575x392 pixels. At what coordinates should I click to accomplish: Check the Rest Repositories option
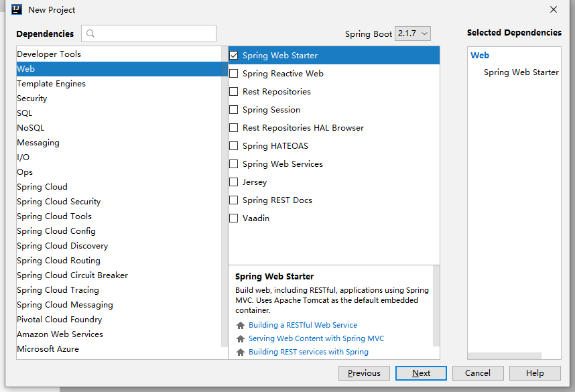tap(234, 91)
